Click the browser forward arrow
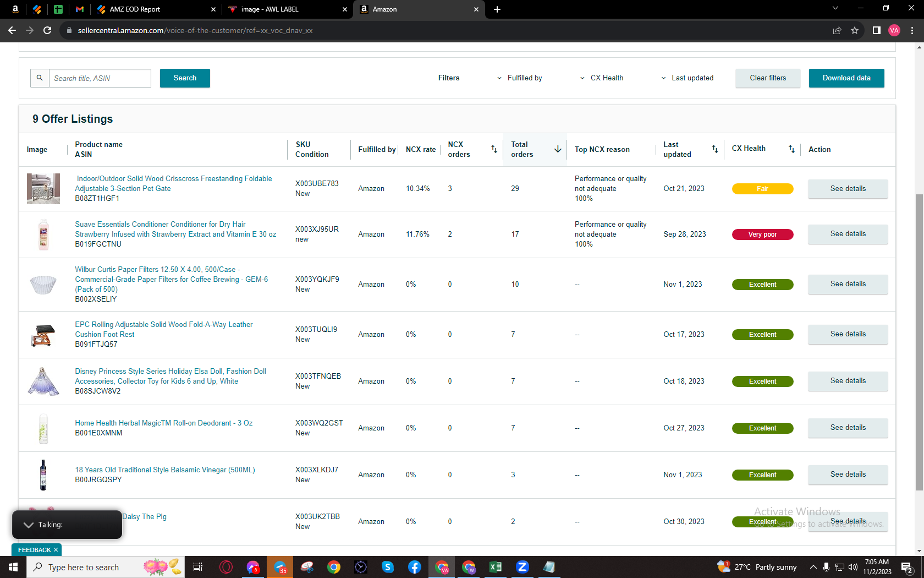 [30, 30]
